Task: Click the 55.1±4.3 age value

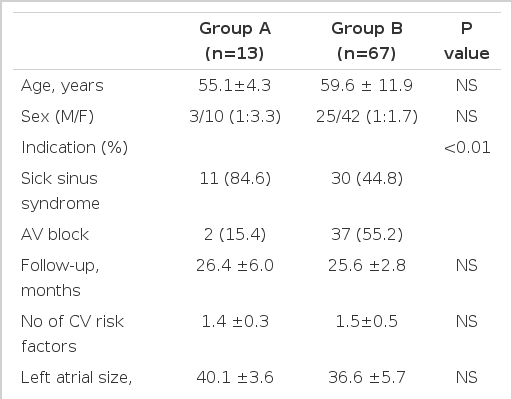Action: (235, 85)
